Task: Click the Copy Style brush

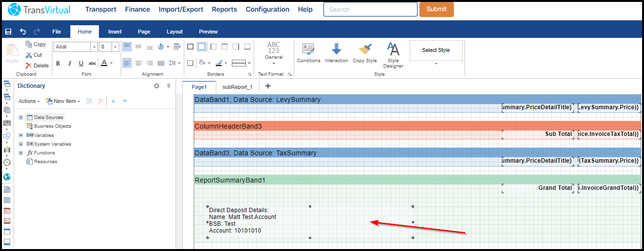Action: [x=365, y=53]
